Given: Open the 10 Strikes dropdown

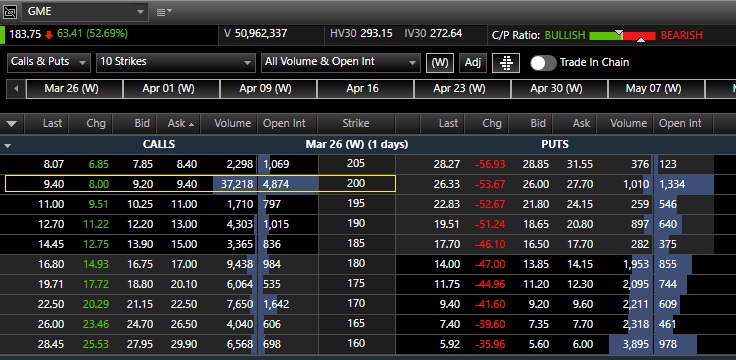Looking at the screenshot, I should [175, 62].
